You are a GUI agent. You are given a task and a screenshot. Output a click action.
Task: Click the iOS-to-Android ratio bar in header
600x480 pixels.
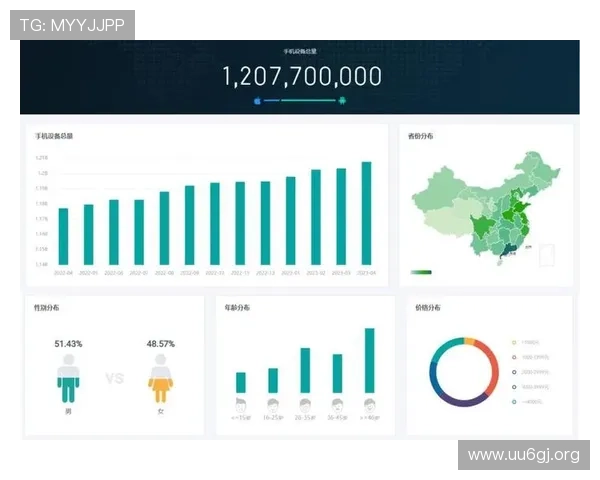tap(300, 101)
